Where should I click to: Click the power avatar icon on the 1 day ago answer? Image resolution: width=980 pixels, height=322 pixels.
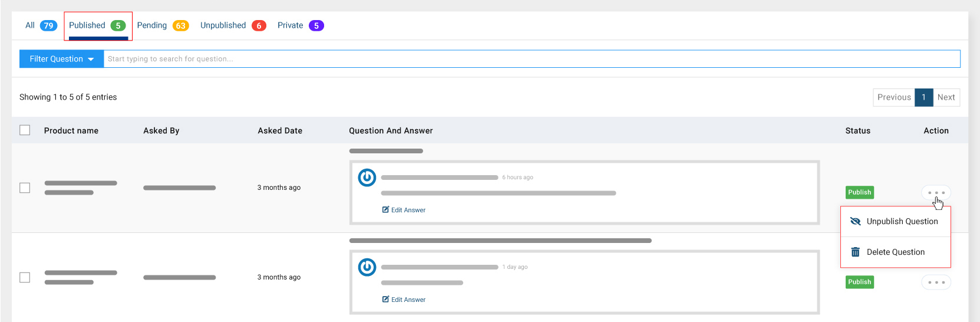(367, 267)
